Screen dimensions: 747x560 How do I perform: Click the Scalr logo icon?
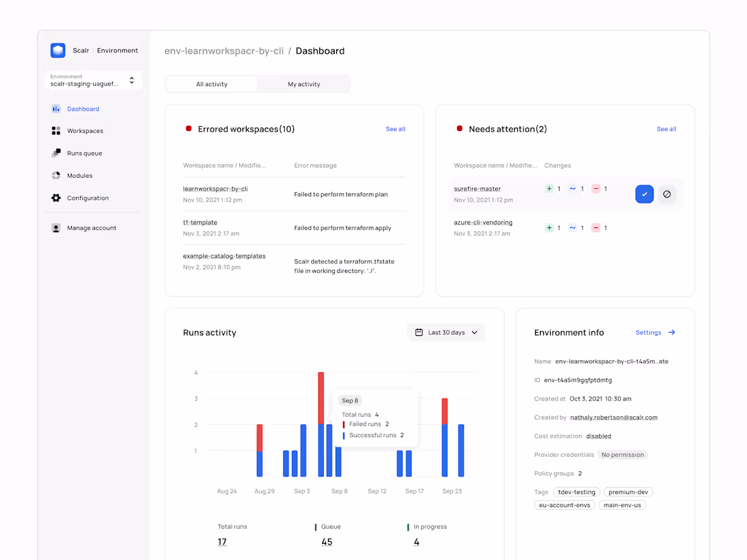point(57,50)
